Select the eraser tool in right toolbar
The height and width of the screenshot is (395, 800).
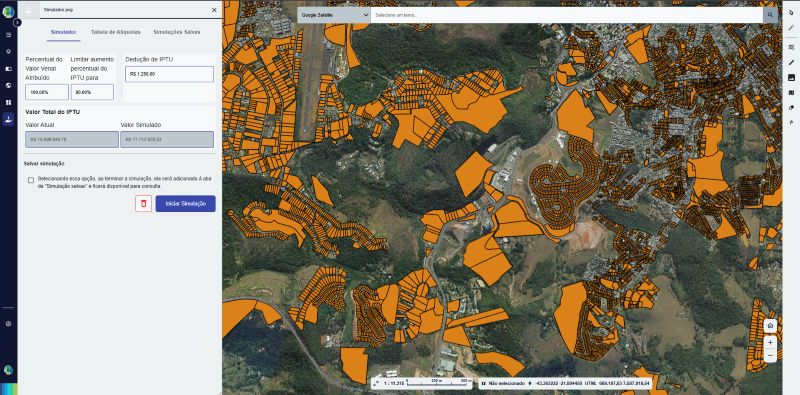[x=791, y=108]
